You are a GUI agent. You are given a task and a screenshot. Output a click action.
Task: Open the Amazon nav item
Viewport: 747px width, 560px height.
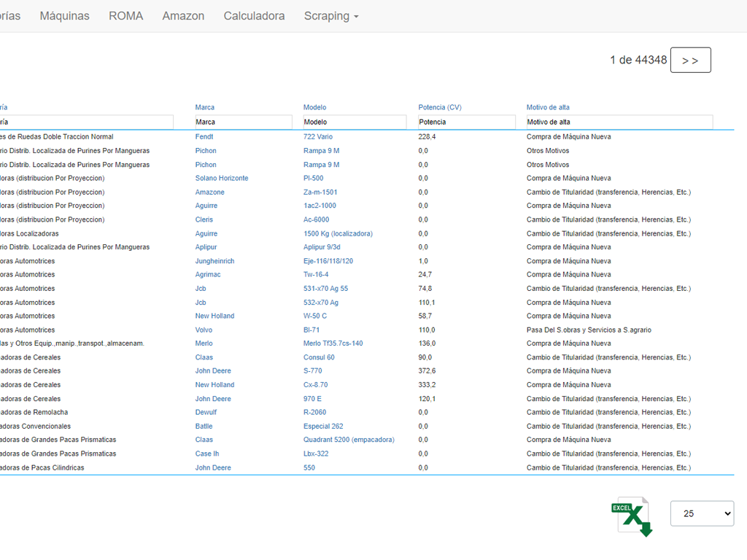point(183,16)
